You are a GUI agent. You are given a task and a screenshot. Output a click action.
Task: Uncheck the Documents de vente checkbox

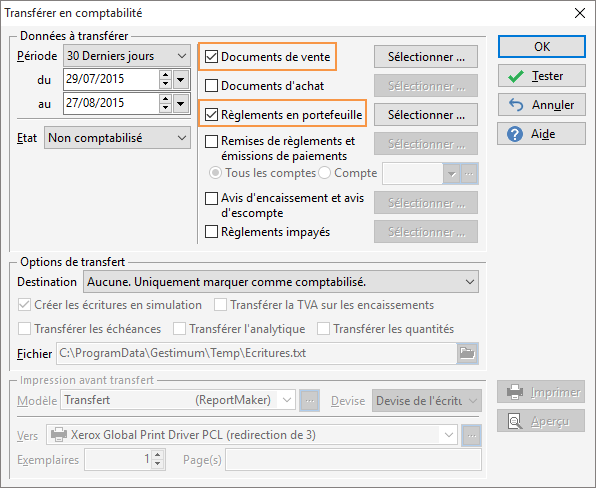point(211,57)
